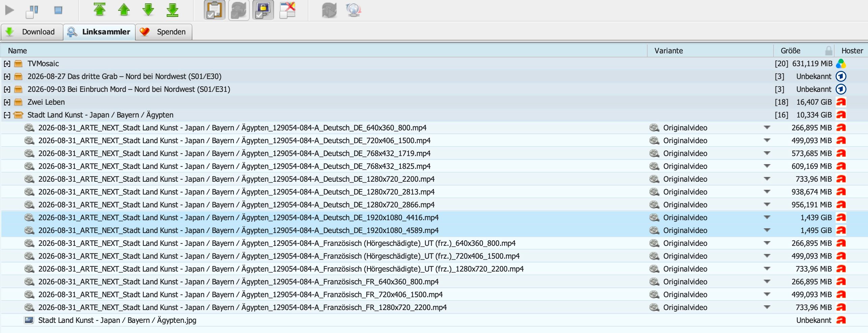Move selection down one position

click(x=148, y=10)
